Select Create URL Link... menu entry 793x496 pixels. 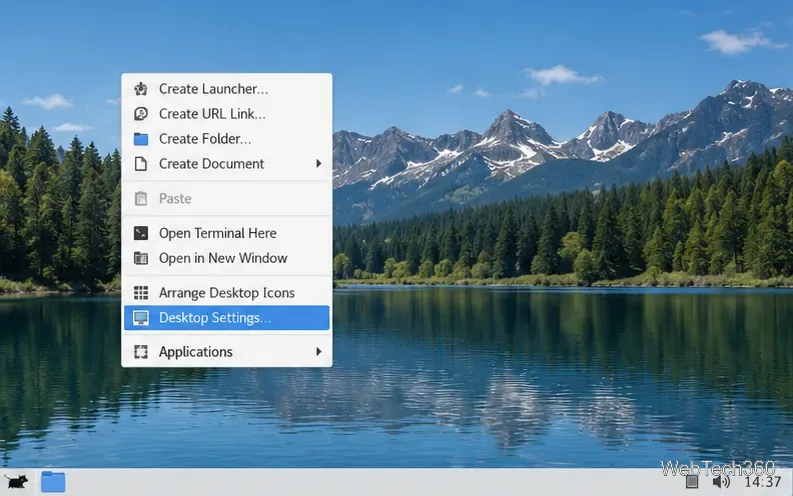(227, 114)
